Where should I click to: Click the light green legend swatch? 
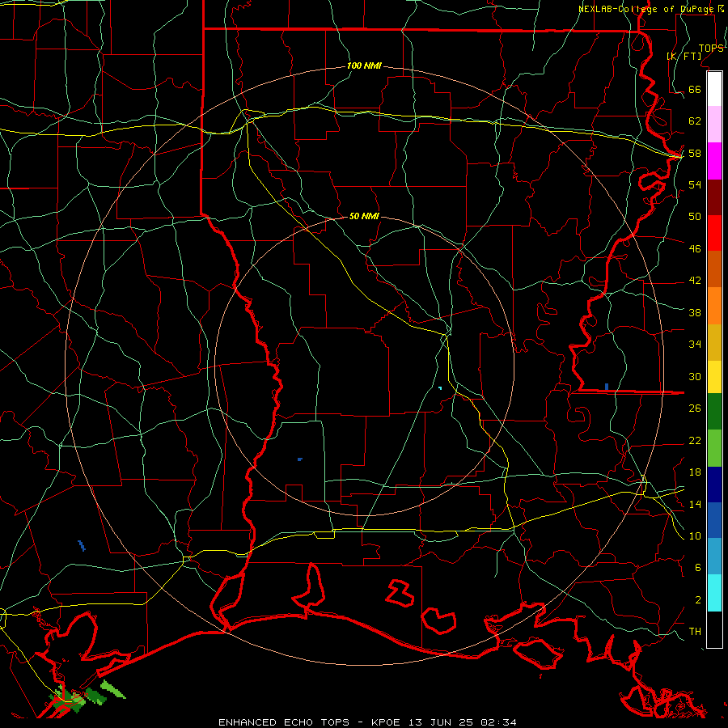pyautogui.click(x=714, y=447)
